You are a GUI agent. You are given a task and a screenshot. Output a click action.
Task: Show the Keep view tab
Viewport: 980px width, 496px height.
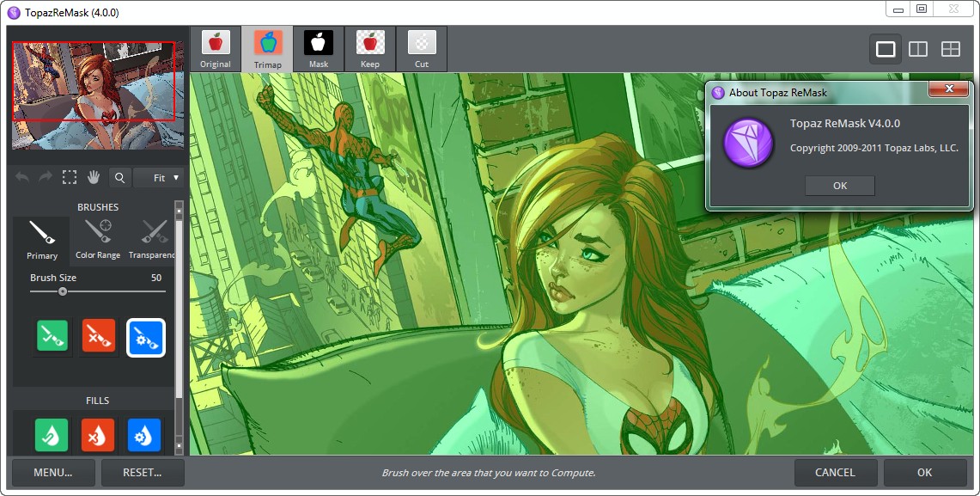tap(370, 49)
